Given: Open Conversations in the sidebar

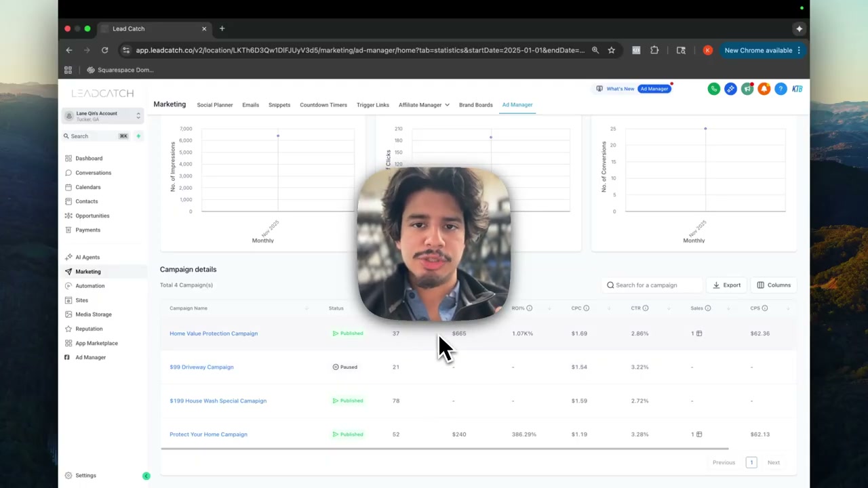Looking at the screenshot, I should click(x=93, y=173).
